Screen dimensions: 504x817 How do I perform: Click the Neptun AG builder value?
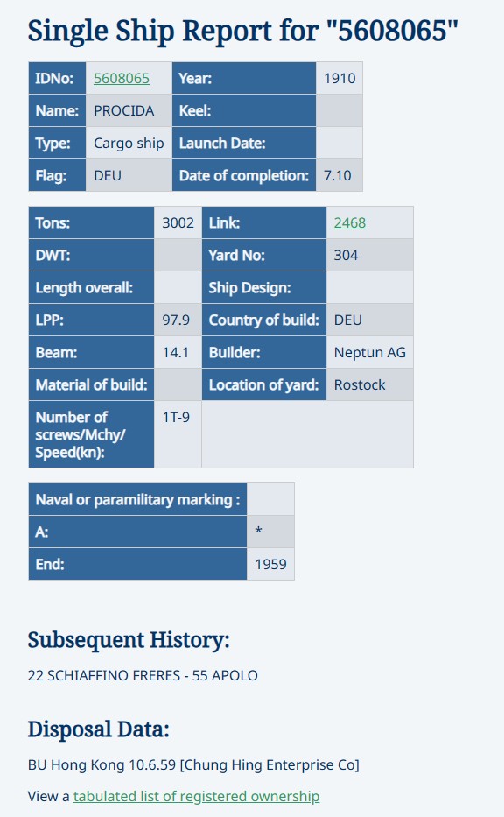click(369, 352)
